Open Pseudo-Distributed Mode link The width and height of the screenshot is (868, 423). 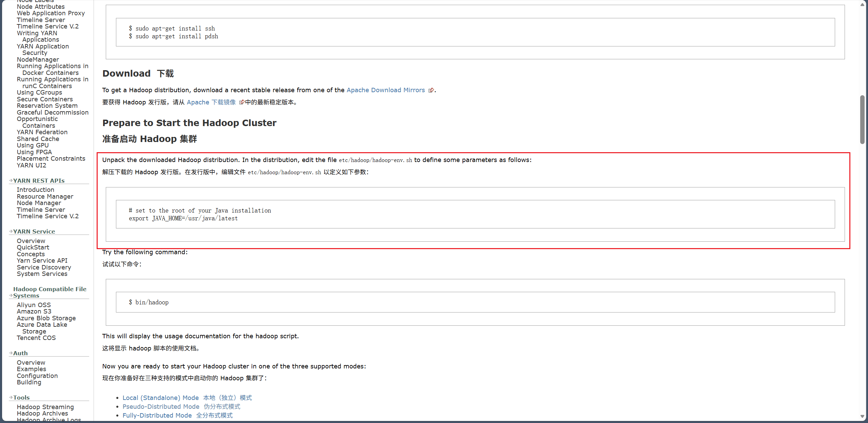tap(181, 407)
